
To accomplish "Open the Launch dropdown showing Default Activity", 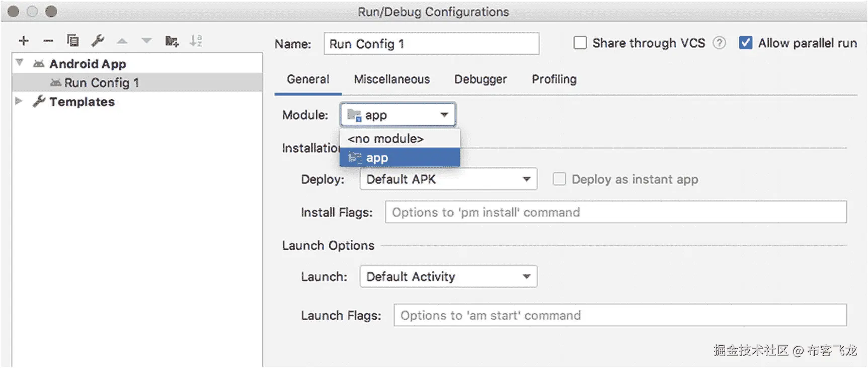I will coord(448,277).
